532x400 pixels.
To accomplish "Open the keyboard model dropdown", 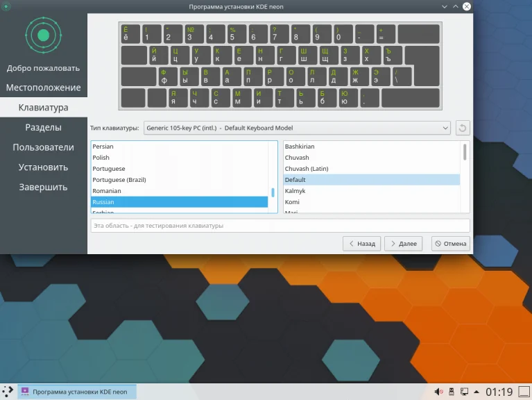I will (297, 128).
